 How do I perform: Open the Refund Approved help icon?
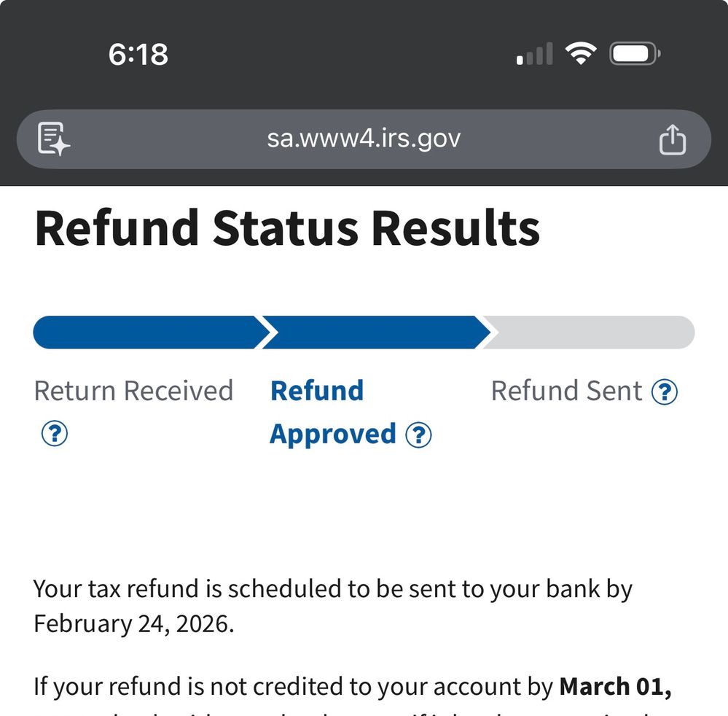[418, 435]
